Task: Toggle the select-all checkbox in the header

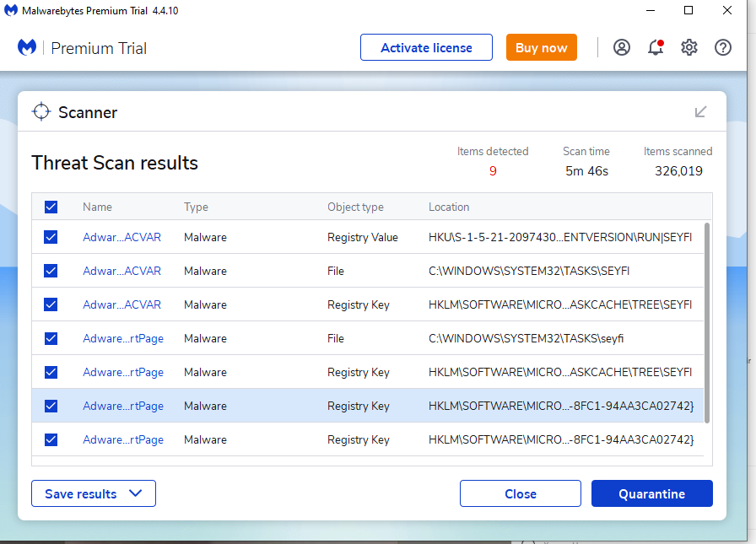Action: coord(51,207)
